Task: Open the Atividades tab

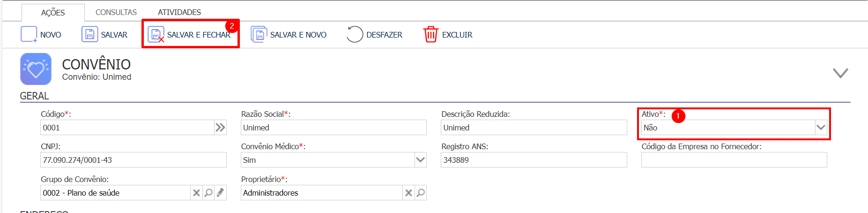Action: [179, 12]
